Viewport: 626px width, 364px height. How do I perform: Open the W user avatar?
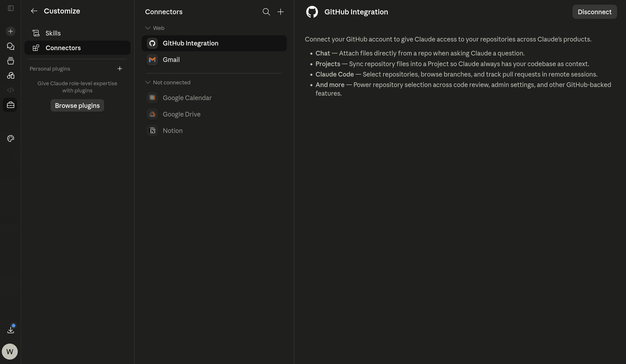point(10,351)
